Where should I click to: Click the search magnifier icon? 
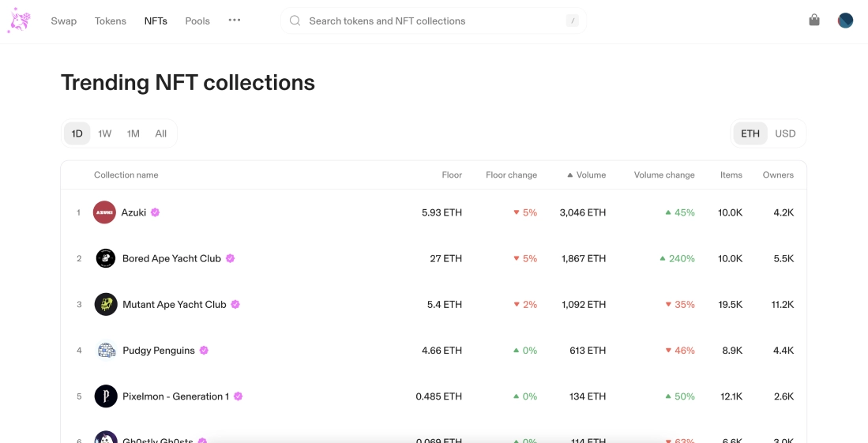tap(295, 21)
